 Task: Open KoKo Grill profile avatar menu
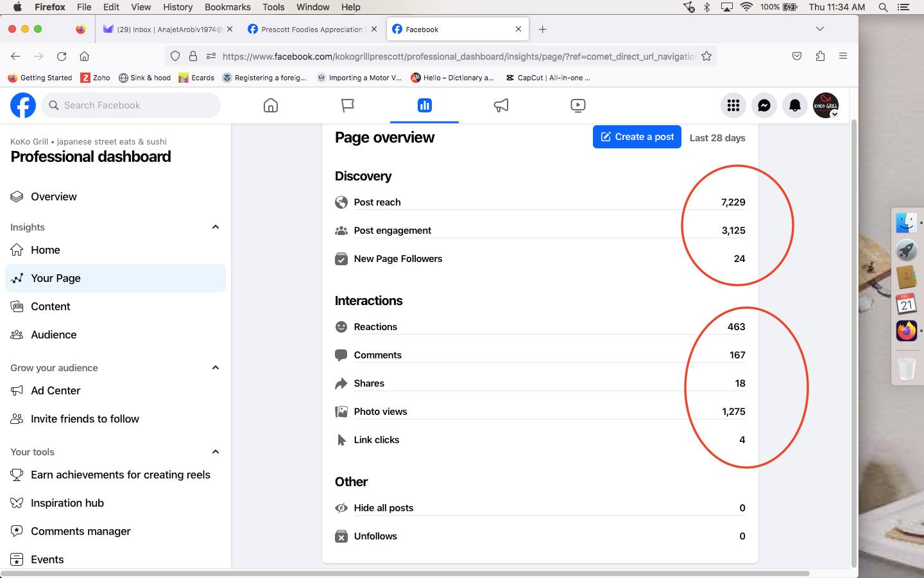tap(826, 105)
